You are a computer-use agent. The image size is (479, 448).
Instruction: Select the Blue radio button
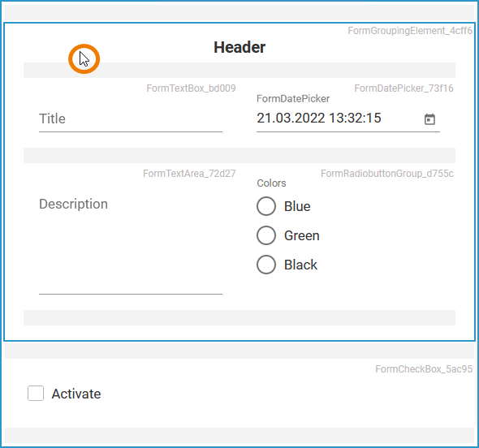266,206
